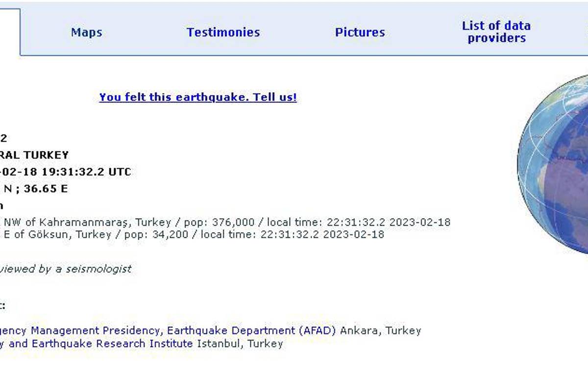Viewport: 588px width, 392px height.
Task: Click 'You felt this earthquake. Tell us!'
Action: coord(198,98)
